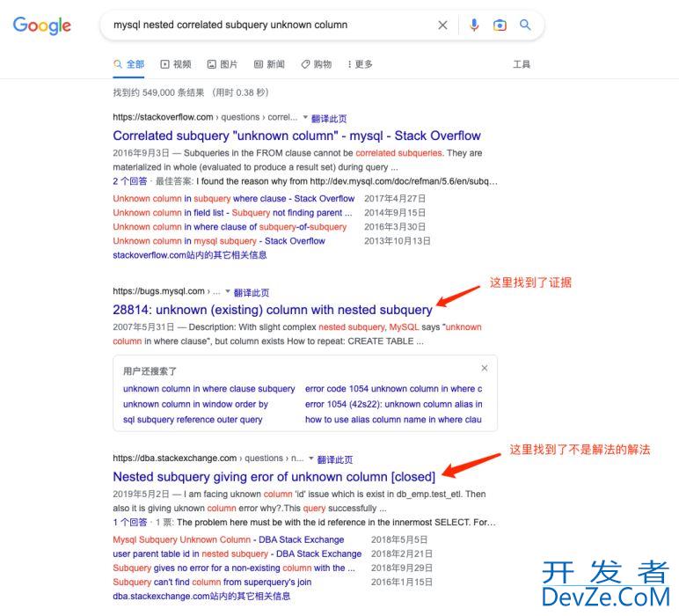Open the 更多 menu
Viewport: 679px width, 616px height.
point(361,64)
